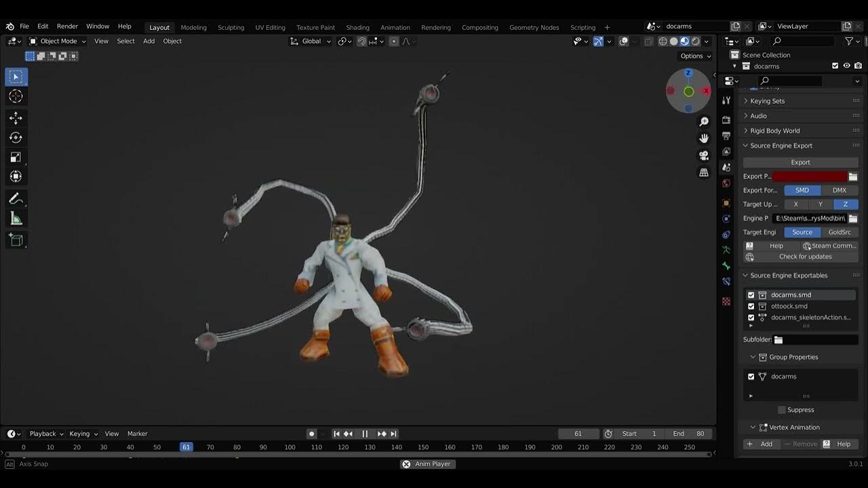Open the Render menu
The height and width of the screenshot is (488, 868).
(67, 26)
